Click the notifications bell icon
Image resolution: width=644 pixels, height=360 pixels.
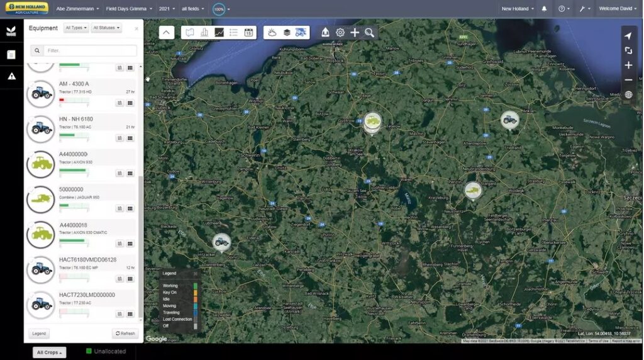pos(544,9)
